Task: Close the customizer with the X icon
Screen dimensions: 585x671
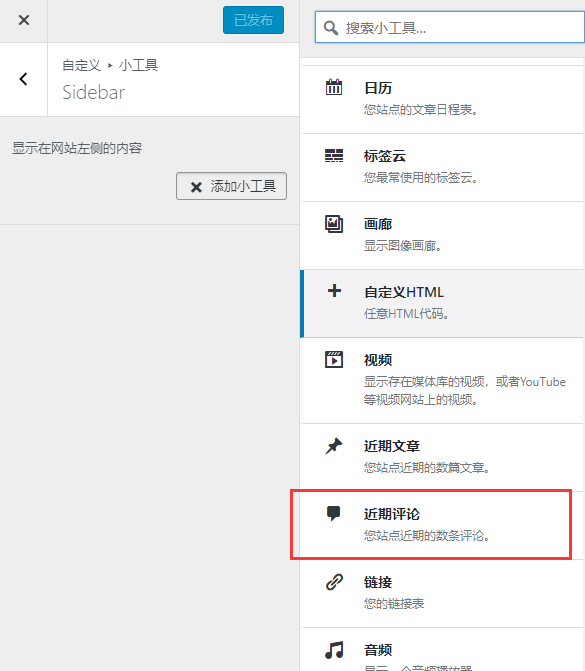Action: click(x=24, y=20)
